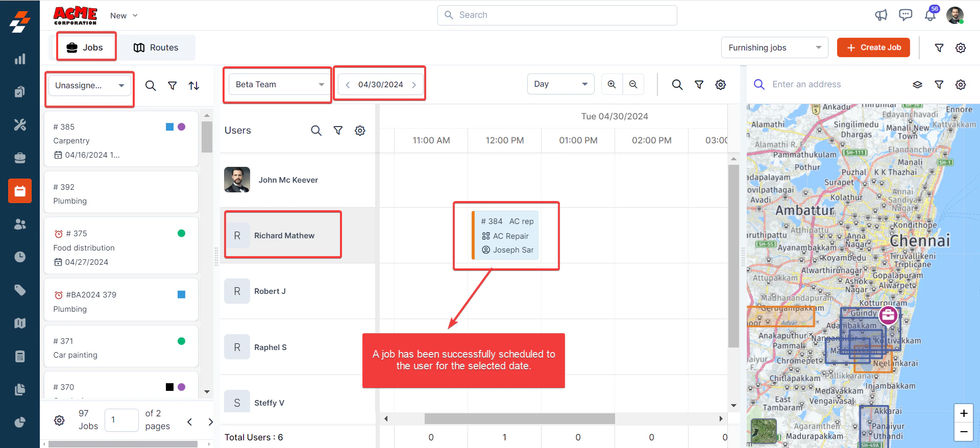Expand the Furnishing jobs dropdown
Screen dimensions: 980x448
tap(774, 47)
